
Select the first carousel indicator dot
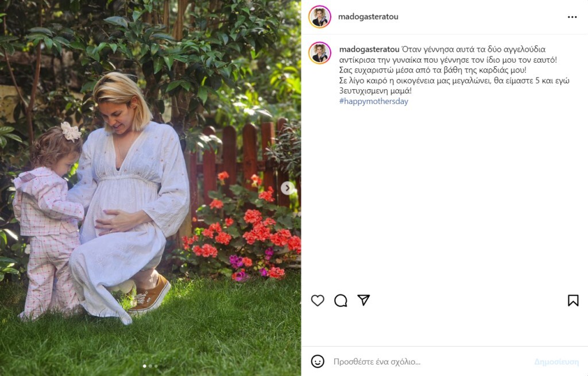tap(145, 366)
